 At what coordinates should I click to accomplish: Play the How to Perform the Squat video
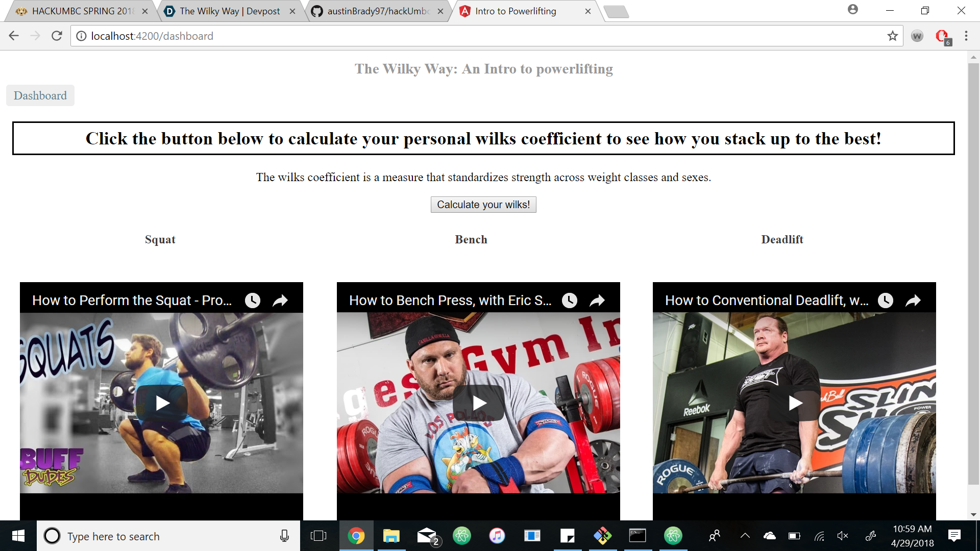click(x=162, y=403)
